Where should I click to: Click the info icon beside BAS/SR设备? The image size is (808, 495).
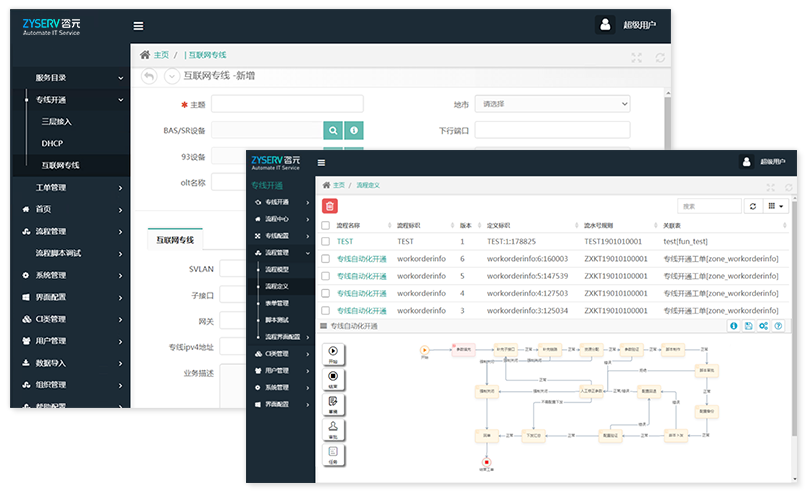(353, 130)
